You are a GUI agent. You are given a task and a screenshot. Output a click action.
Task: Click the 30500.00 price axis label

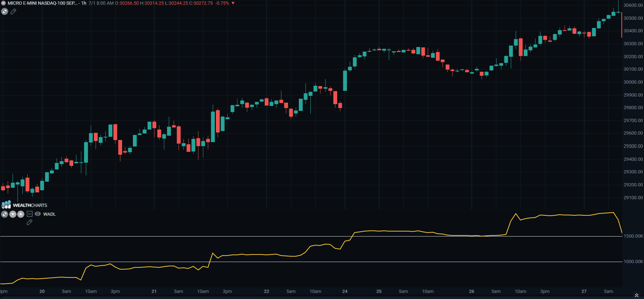coord(633,18)
